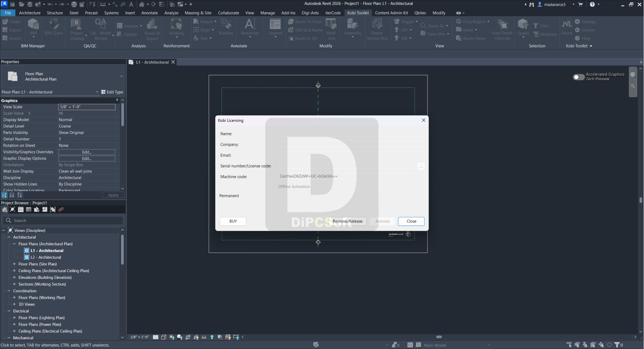
Task: Click Resize Section Box tool
Action: click(x=377, y=29)
